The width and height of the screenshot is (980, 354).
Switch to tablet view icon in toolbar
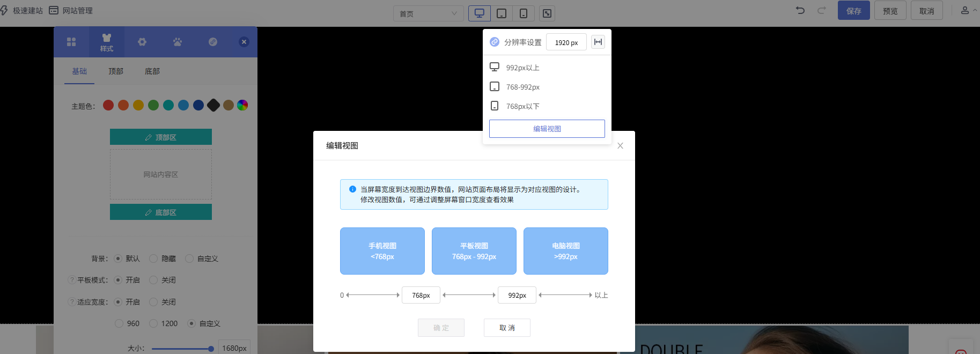[x=502, y=13]
